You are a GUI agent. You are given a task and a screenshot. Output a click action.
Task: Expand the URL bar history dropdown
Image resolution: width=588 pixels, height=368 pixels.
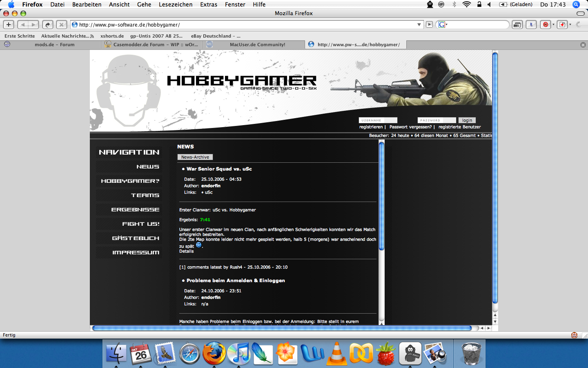coord(419,25)
